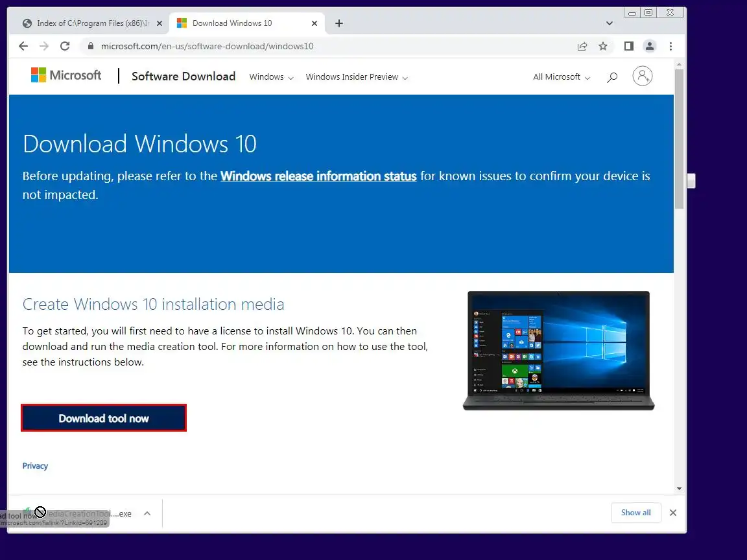This screenshot has height=560, width=747.
Task: Open Chrome three-dot menu
Action: (670, 46)
